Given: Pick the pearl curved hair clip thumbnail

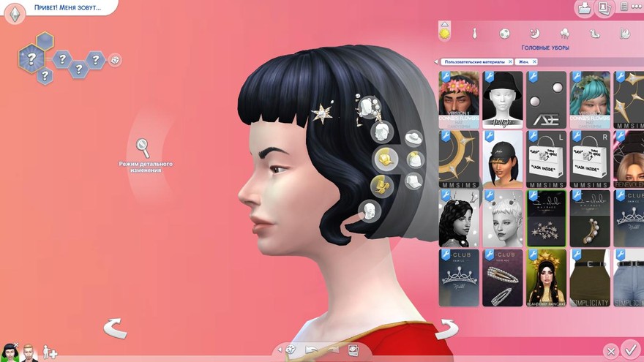Looking at the screenshot, I should [x=590, y=219].
